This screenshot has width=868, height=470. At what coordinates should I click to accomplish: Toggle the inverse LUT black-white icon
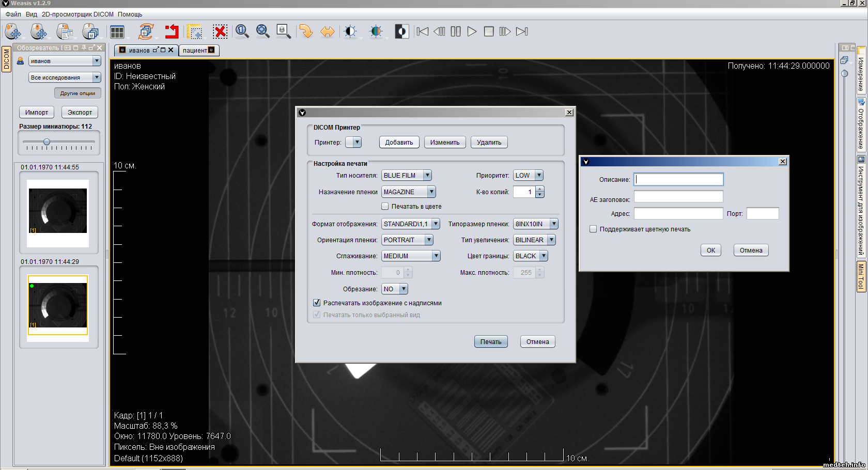401,32
